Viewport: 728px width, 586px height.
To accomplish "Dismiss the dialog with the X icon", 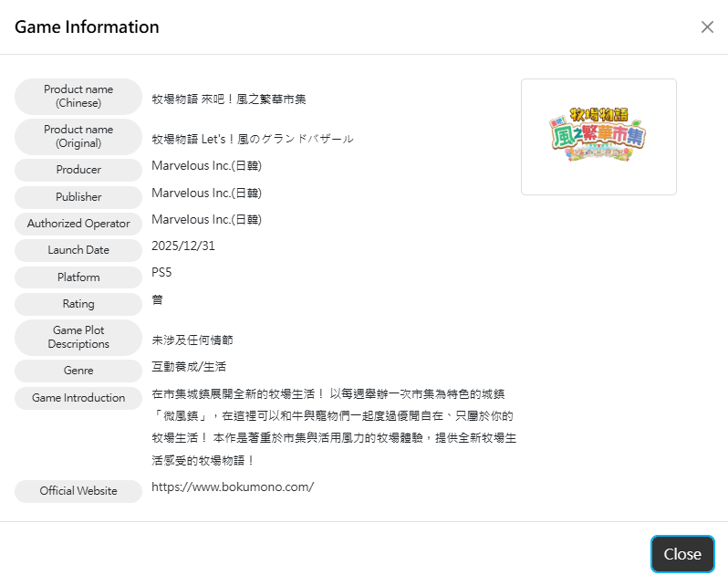I will click(x=707, y=27).
